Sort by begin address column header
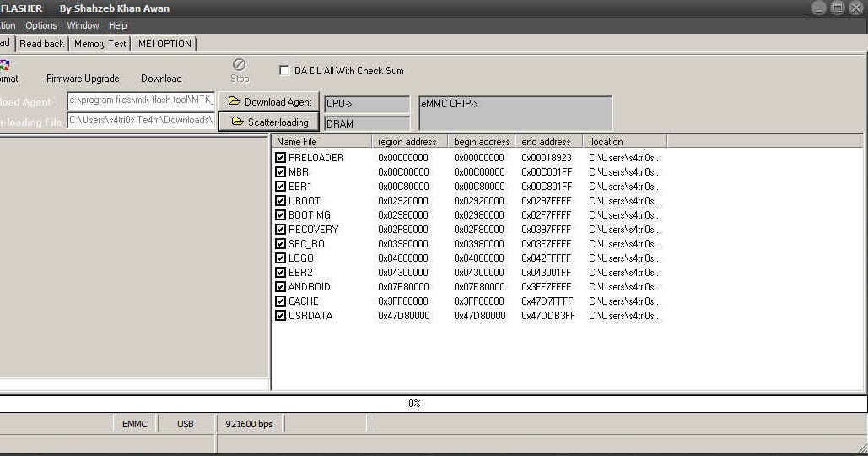Viewport: 868px width, 456px height. [482, 142]
